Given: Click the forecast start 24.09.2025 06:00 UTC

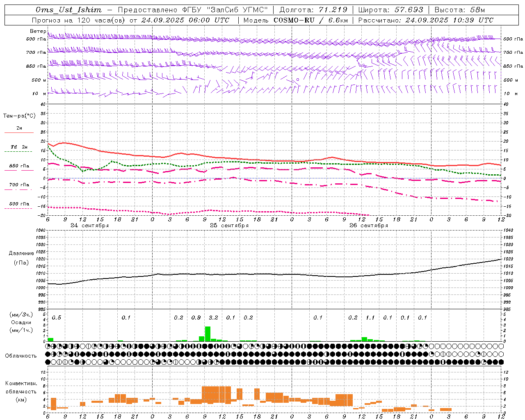Looking at the screenshot, I should 185,20.
